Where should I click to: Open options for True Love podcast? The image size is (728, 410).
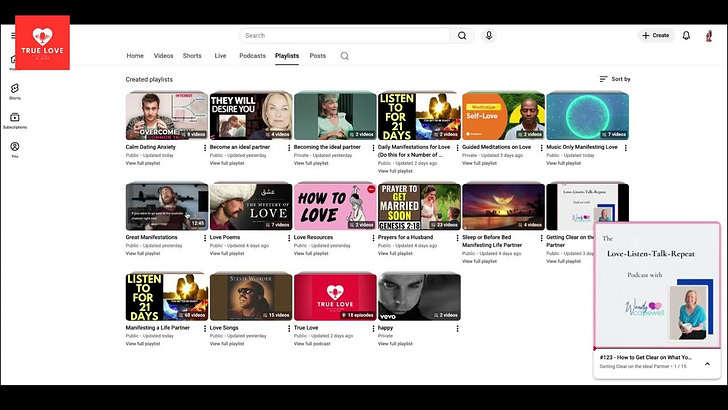(373, 328)
